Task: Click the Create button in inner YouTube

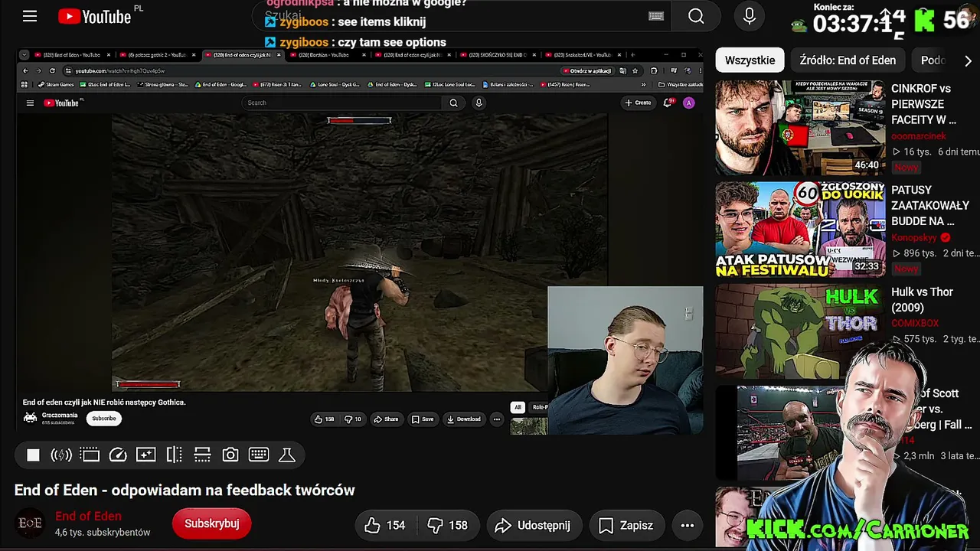Action: click(x=639, y=103)
